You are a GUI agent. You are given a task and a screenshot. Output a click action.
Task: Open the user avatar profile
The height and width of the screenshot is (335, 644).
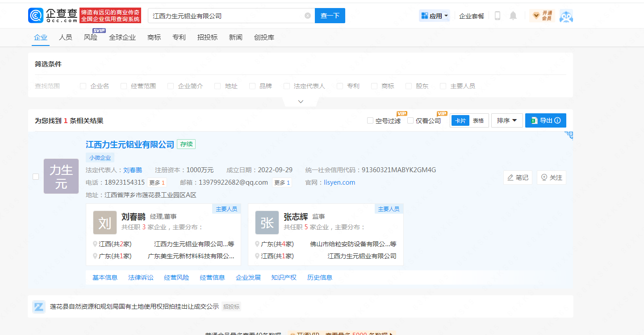566,16
